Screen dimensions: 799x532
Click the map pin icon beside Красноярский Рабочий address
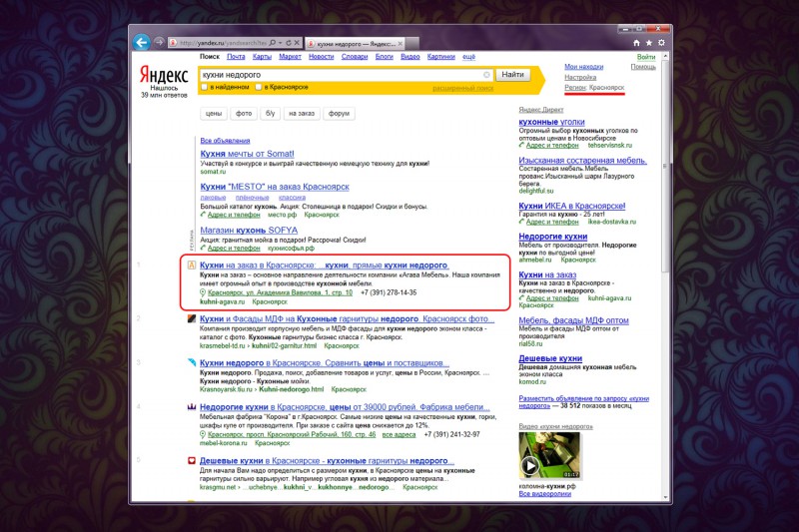pos(203,435)
